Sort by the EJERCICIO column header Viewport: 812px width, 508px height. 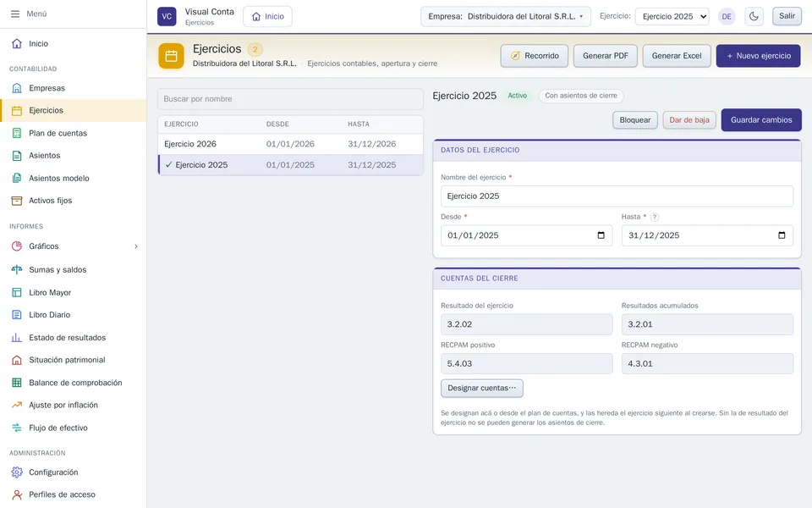point(181,124)
